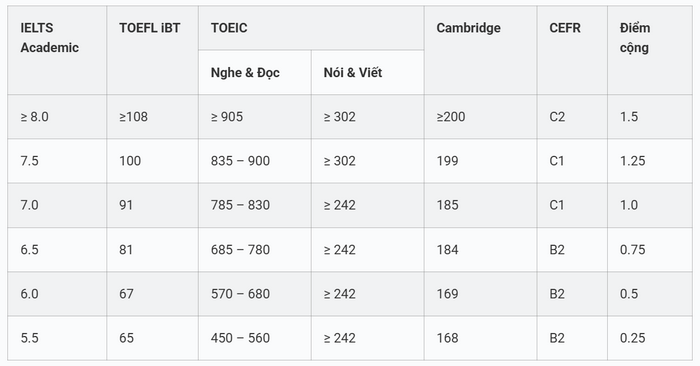Image resolution: width=700 pixels, height=366 pixels.
Task: Select the Nghe & Đọc subheader
Action: 255,72
